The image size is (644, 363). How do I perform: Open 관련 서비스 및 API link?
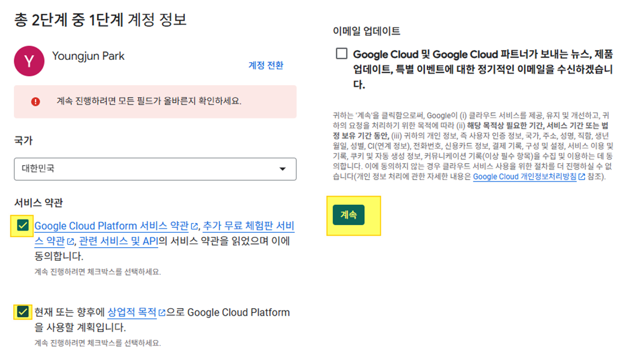(x=118, y=241)
